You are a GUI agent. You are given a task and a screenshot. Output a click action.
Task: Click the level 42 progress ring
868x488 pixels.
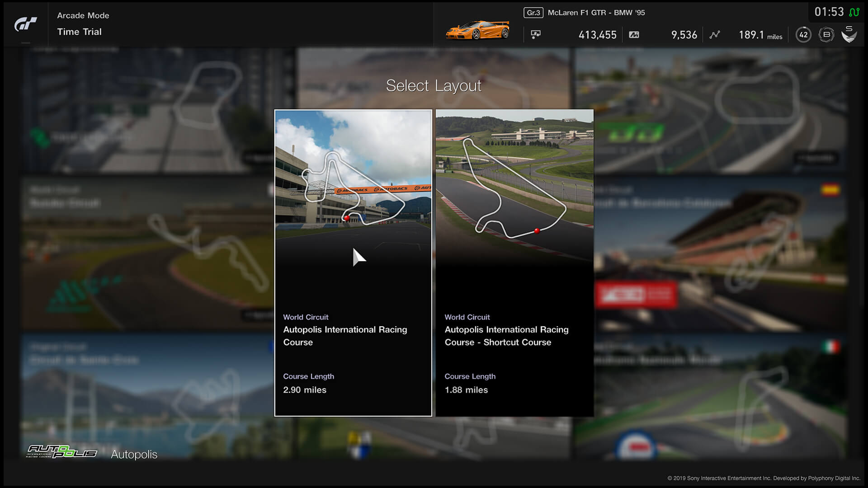(803, 34)
